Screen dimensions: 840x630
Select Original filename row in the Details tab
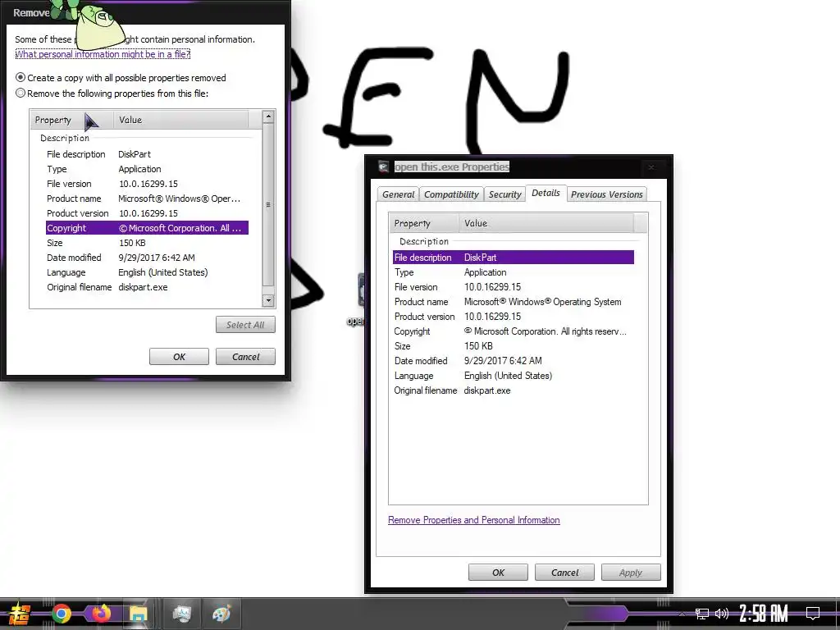tap(514, 390)
